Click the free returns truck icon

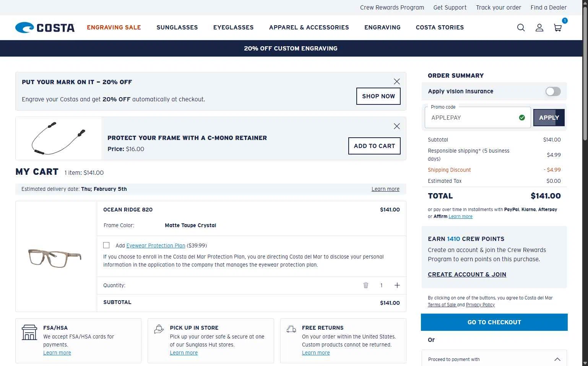291,329
